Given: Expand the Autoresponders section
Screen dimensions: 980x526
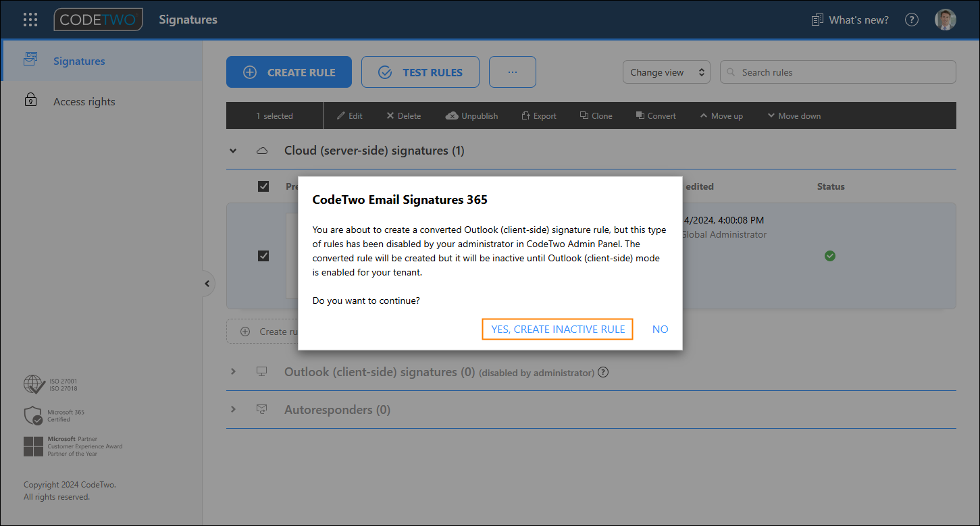Looking at the screenshot, I should point(233,410).
